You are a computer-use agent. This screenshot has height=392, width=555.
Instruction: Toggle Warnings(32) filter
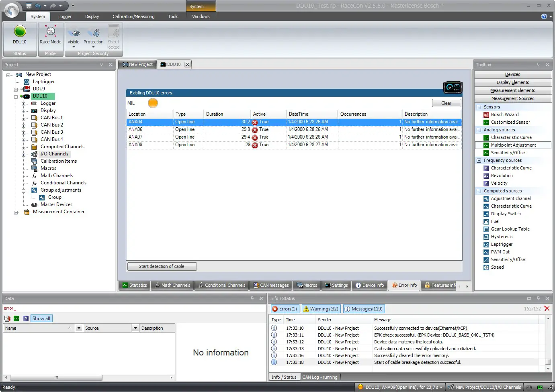[x=321, y=309]
